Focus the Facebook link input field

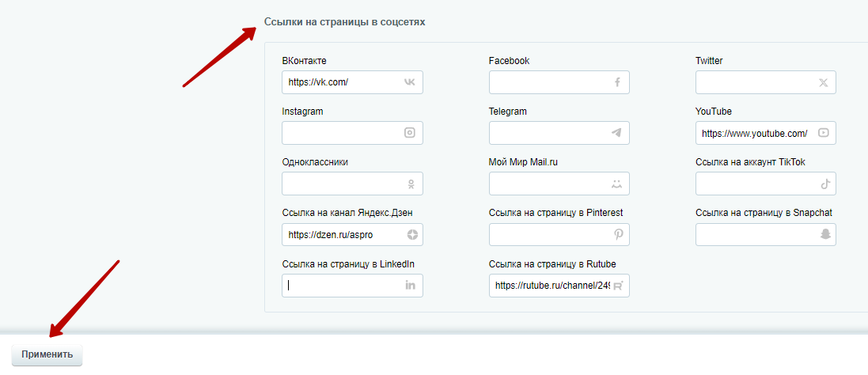tap(559, 81)
